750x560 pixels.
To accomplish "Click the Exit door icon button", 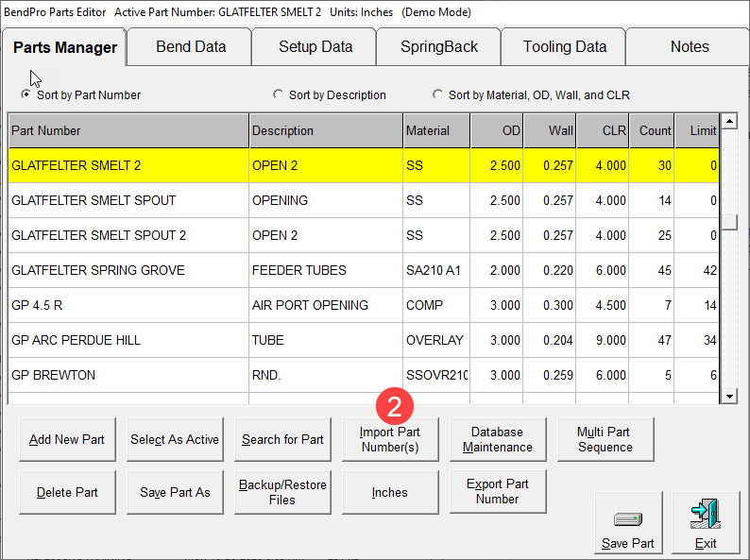I will click(x=706, y=522).
